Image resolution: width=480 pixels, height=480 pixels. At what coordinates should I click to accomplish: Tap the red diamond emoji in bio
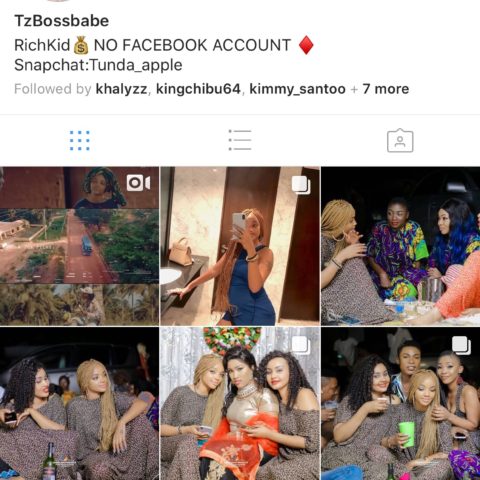[x=306, y=45]
